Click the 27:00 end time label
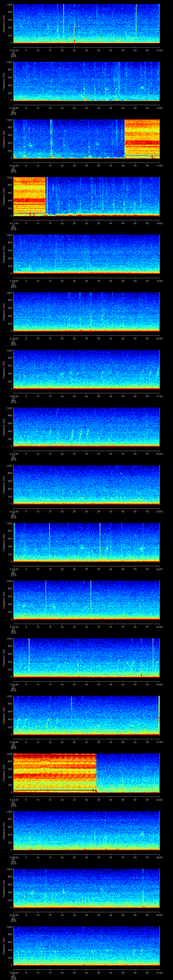Viewport: 173px width, 980px height. pyautogui.click(x=160, y=742)
